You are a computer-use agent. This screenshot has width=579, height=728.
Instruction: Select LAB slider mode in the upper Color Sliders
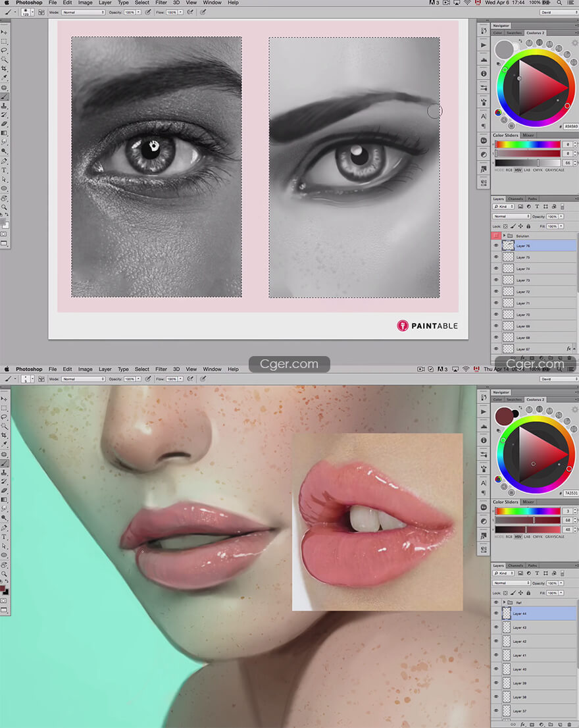click(527, 170)
